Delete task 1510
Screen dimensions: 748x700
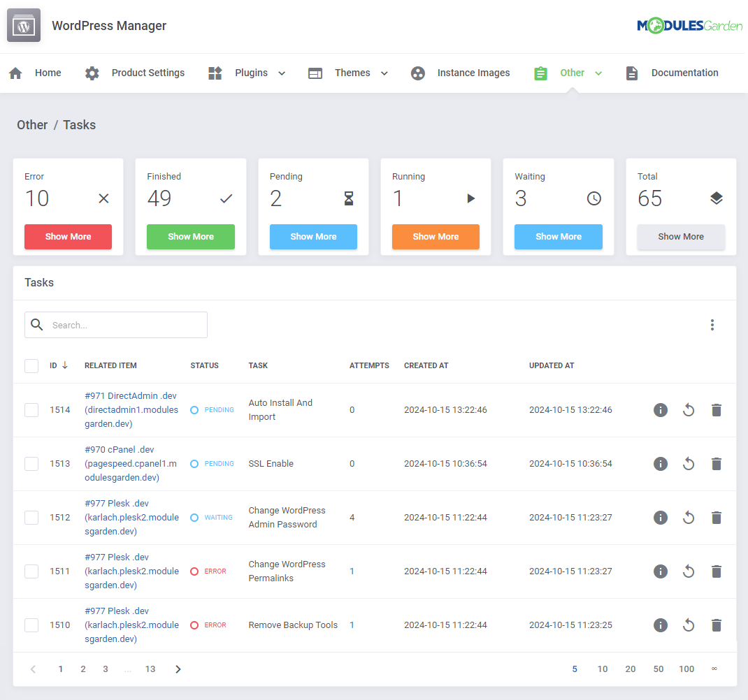click(x=717, y=626)
